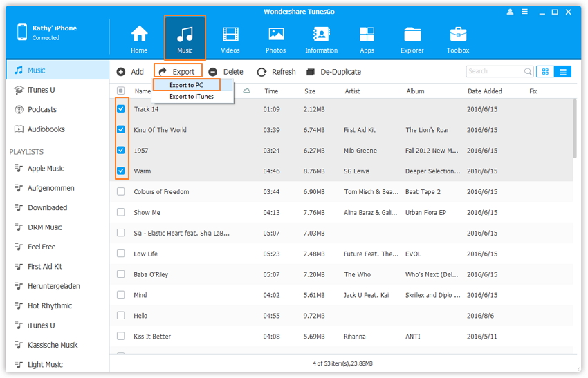Focus the Search input field
Image resolution: width=588 pixels, height=378 pixels.
494,71
